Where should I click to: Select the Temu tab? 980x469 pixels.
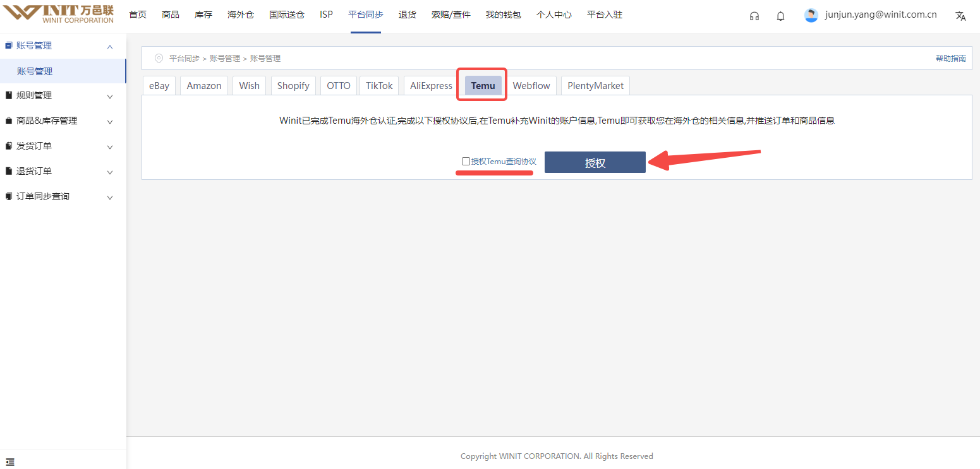483,86
